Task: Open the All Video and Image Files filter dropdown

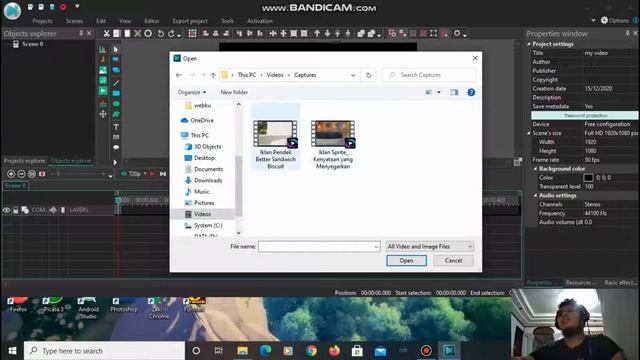Action: (x=430, y=247)
